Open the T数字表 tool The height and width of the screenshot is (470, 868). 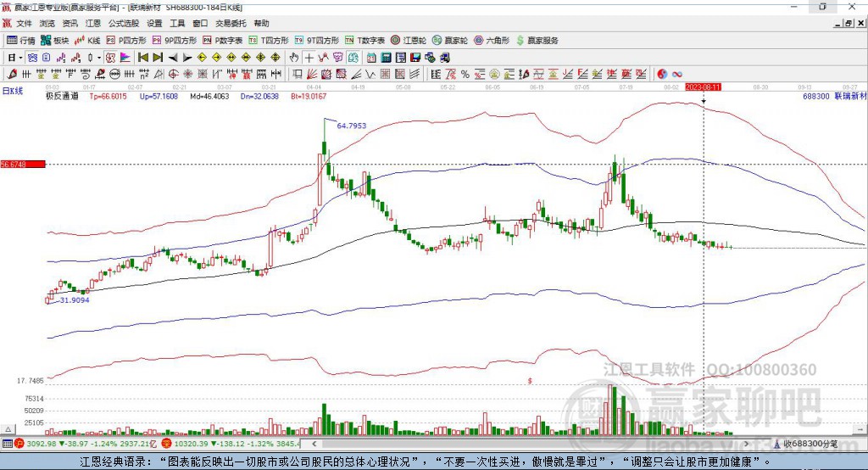click(364, 41)
